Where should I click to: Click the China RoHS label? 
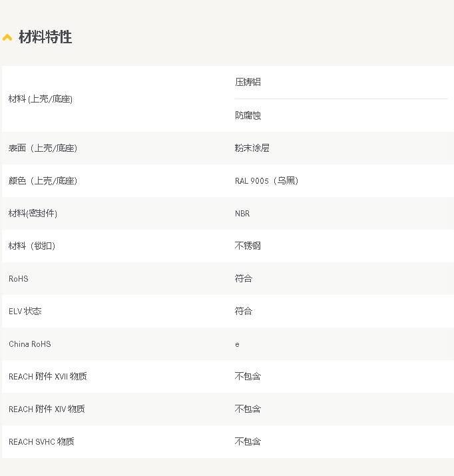(x=30, y=344)
